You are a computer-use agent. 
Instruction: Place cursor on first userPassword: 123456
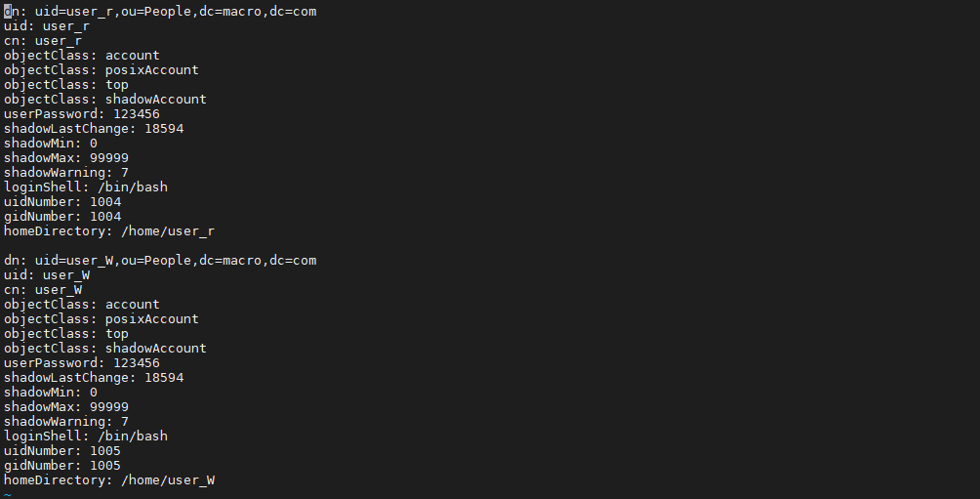(82, 114)
